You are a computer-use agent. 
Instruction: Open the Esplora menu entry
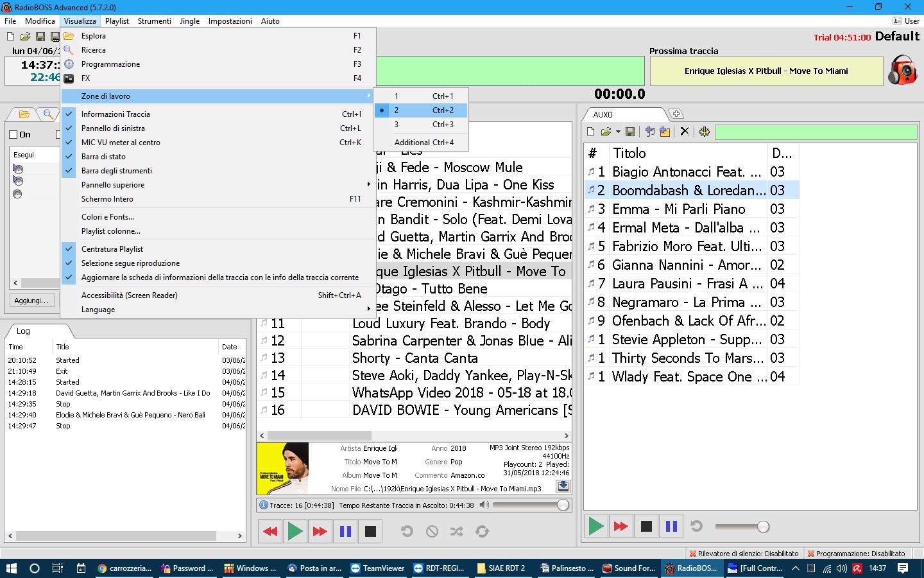(218, 36)
